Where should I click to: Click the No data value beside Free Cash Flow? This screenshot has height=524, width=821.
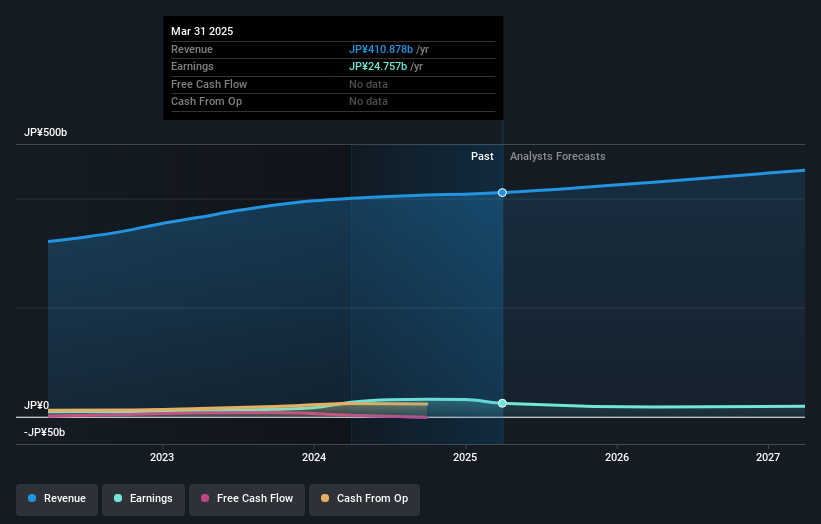coord(369,84)
